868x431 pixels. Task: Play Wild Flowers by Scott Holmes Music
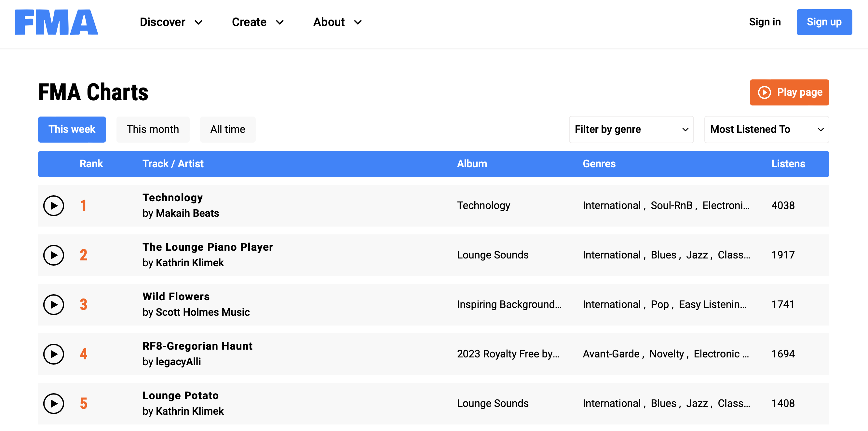[54, 305]
